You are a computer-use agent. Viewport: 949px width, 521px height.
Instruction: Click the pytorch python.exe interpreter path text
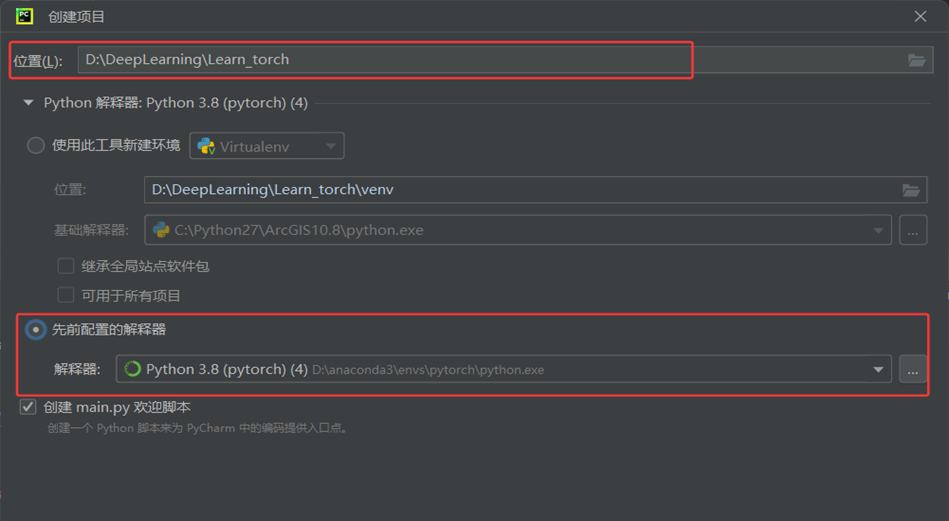click(428, 370)
